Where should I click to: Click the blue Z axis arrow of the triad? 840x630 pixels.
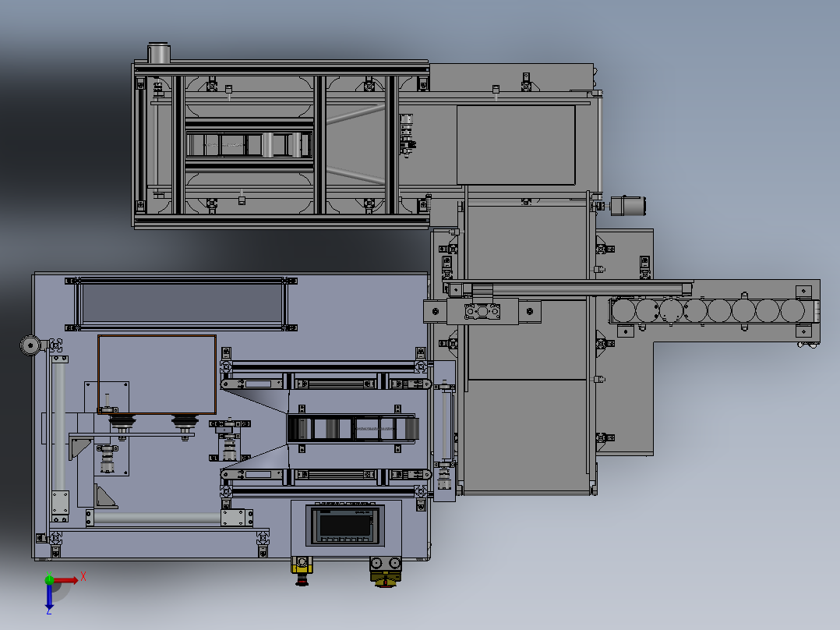click(49, 596)
